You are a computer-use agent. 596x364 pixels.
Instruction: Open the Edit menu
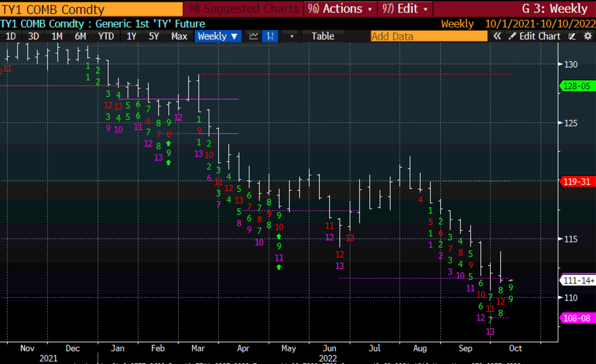(405, 9)
